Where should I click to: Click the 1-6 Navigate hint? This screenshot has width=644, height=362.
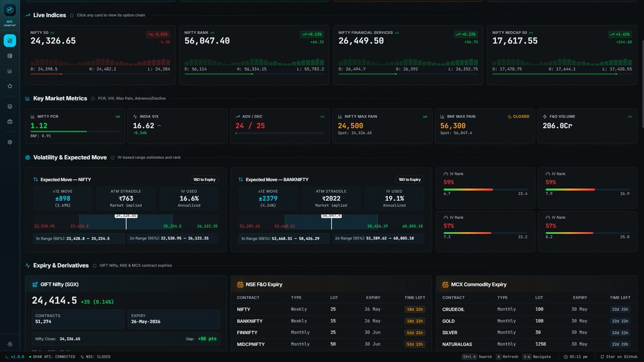pos(537,357)
